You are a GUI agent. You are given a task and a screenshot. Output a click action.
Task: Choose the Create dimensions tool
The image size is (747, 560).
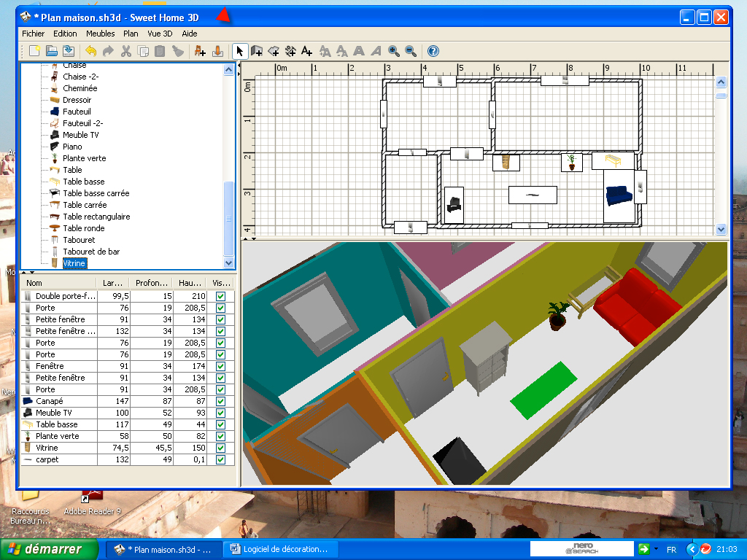(290, 51)
